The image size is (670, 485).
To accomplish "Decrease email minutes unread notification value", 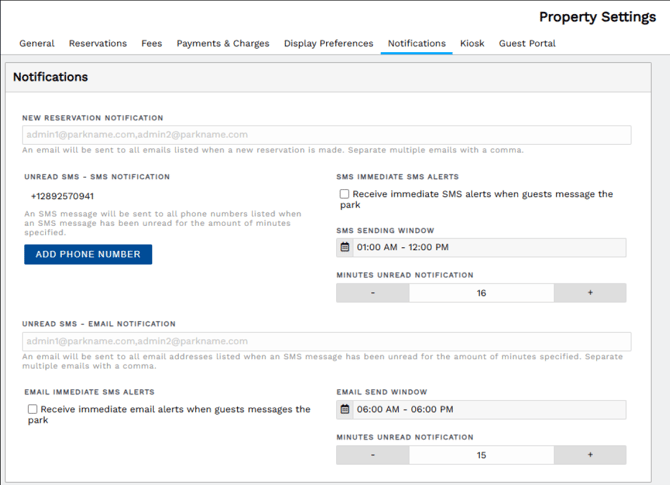I will [x=373, y=455].
